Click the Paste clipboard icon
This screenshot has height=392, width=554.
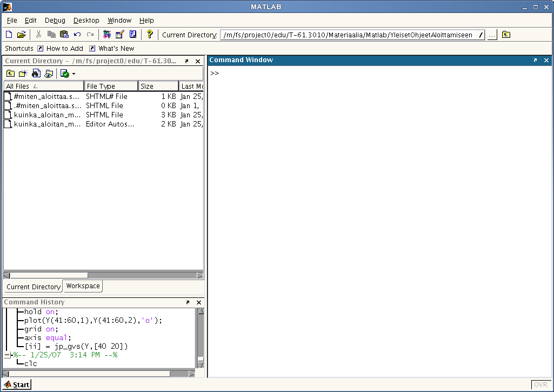[x=64, y=34]
